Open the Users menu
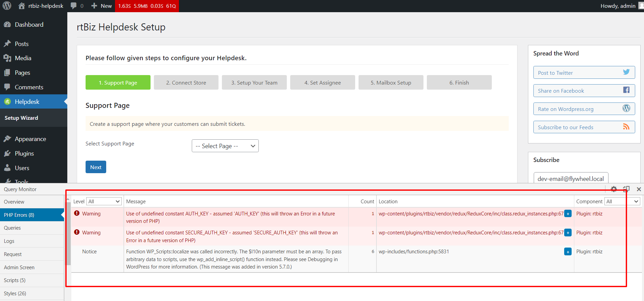Viewport: 644px width, 301px height. 33,168
